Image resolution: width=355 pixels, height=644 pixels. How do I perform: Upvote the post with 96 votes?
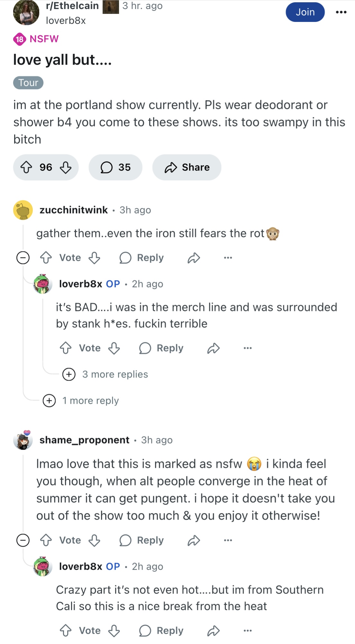point(26,167)
